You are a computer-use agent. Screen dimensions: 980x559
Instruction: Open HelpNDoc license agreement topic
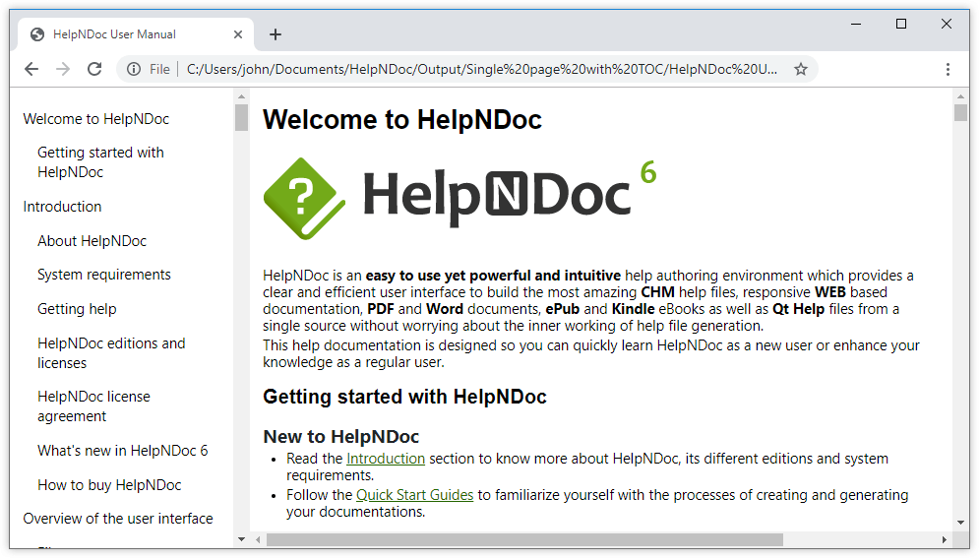click(93, 405)
